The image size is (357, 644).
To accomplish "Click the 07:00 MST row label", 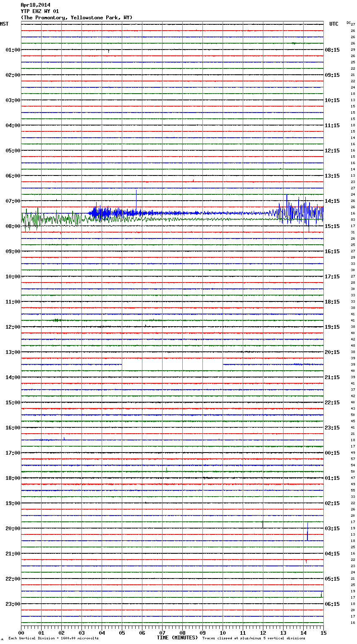I will [13, 201].
